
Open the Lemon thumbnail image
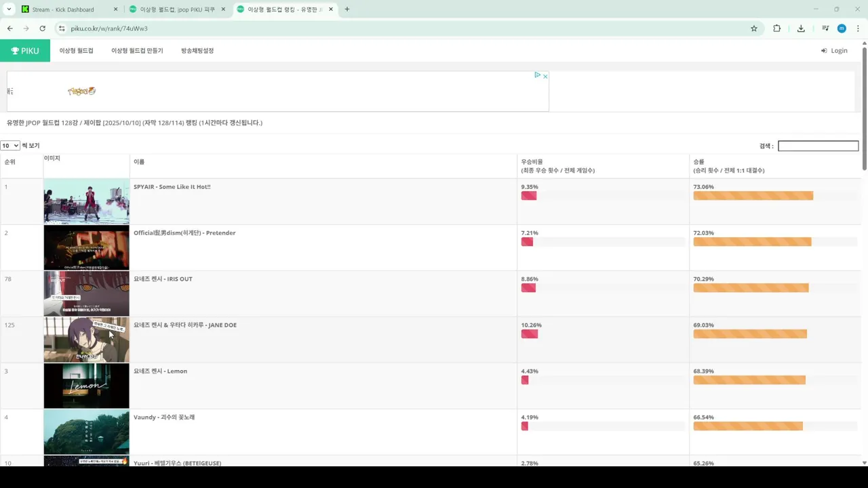pos(86,386)
